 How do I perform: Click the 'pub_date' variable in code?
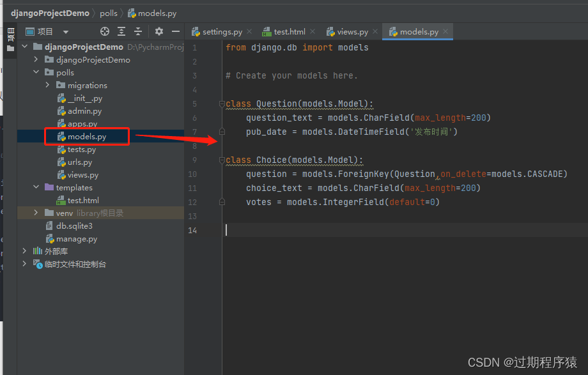click(267, 132)
